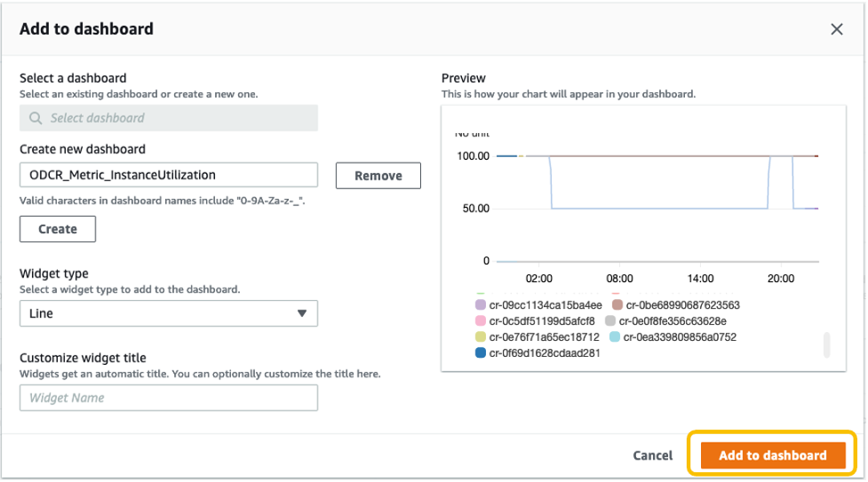The width and height of the screenshot is (868, 482).
Task: Select pink swatch for cr-0c5df51199d5afcf8
Action: [x=481, y=321]
